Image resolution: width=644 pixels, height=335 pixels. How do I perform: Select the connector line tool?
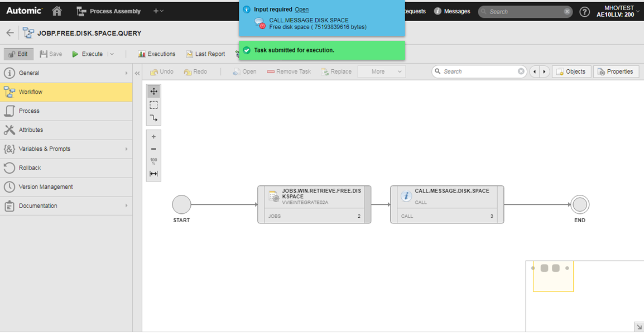(153, 118)
